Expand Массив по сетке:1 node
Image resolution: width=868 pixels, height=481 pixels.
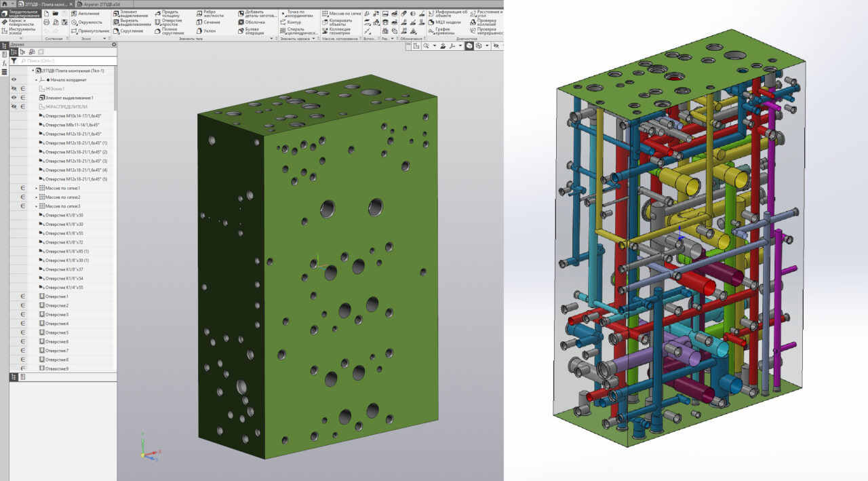37,188
